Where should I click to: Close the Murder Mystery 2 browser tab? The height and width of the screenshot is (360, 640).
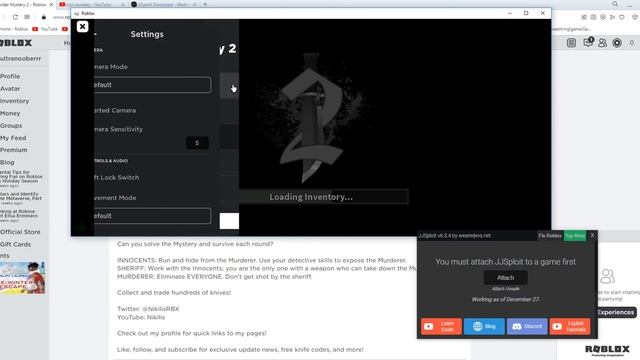point(51,4)
